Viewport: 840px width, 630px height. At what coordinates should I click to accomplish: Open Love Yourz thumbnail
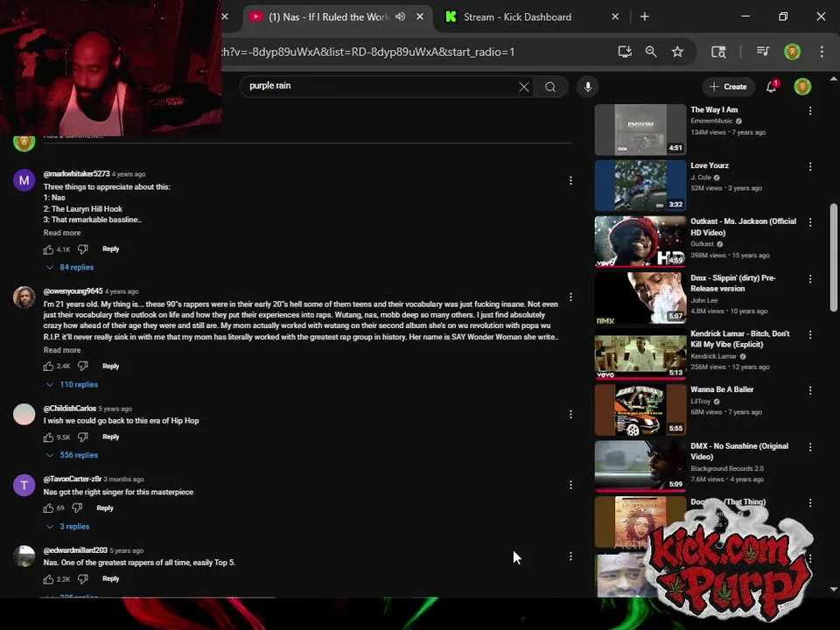640,185
